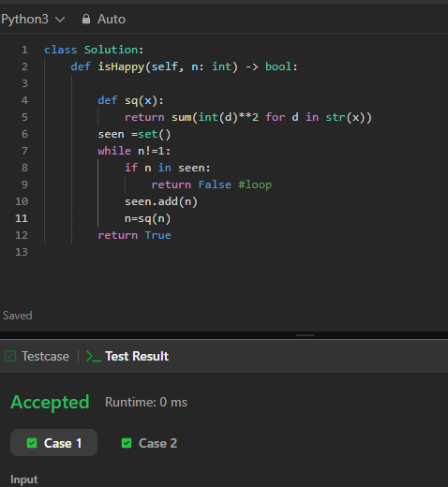Click the Test Result terminal icon

point(93,356)
